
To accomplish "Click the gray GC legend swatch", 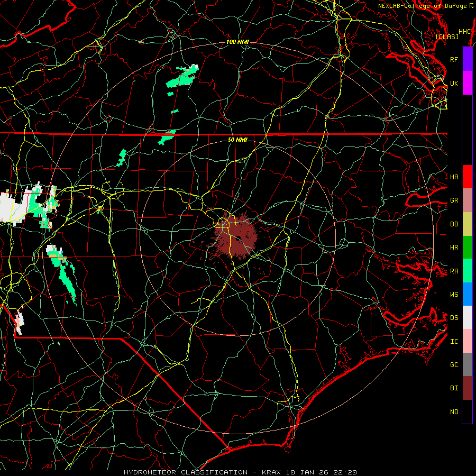I will (467, 364).
